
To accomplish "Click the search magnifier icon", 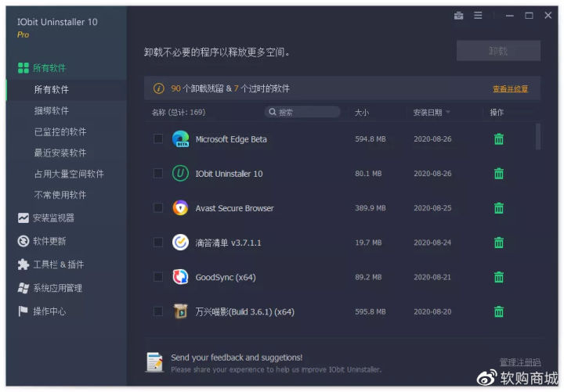I will click(x=273, y=112).
